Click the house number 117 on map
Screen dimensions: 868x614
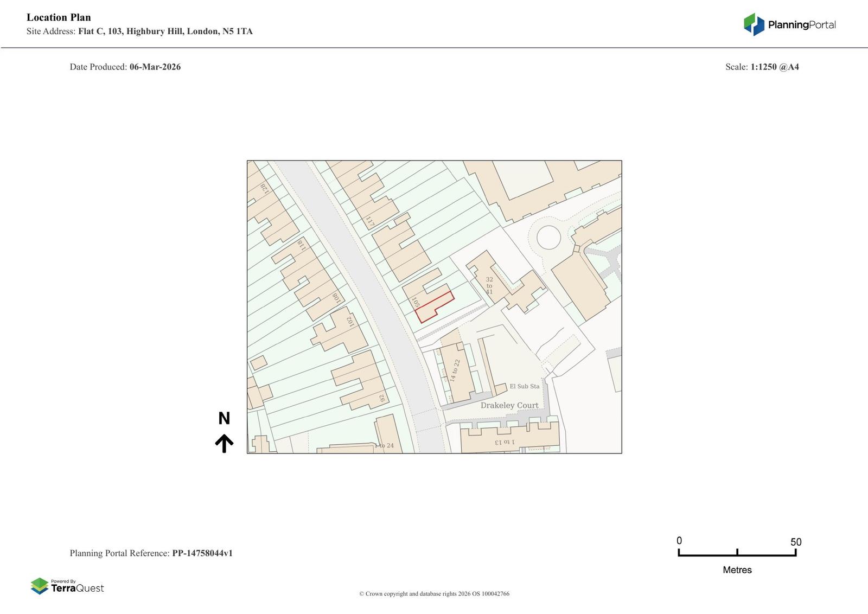(370, 222)
